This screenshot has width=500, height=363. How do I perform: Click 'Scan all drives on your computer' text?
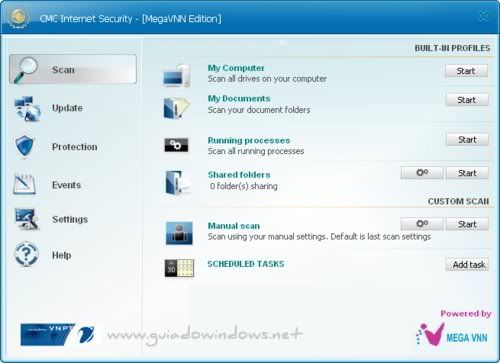pyautogui.click(x=267, y=79)
